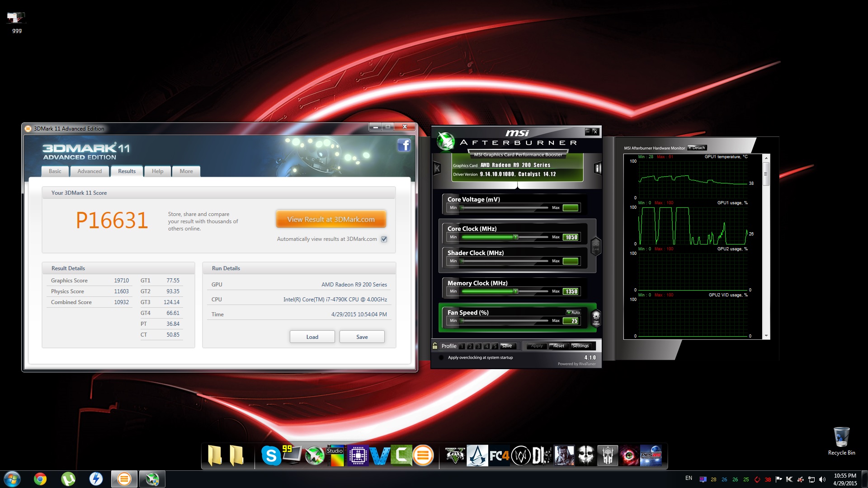Toggle the fan speed Auto button
868x488 pixels.
pos(573,312)
